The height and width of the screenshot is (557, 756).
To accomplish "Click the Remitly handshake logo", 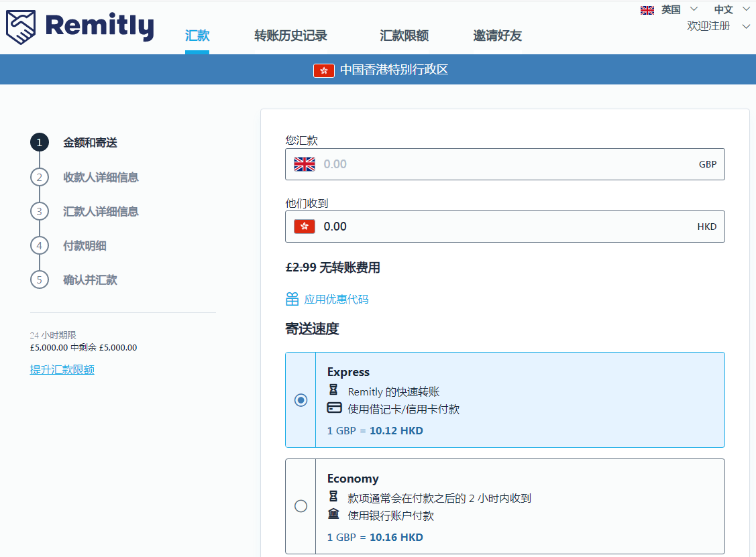I will pyautogui.click(x=21, y=27).
